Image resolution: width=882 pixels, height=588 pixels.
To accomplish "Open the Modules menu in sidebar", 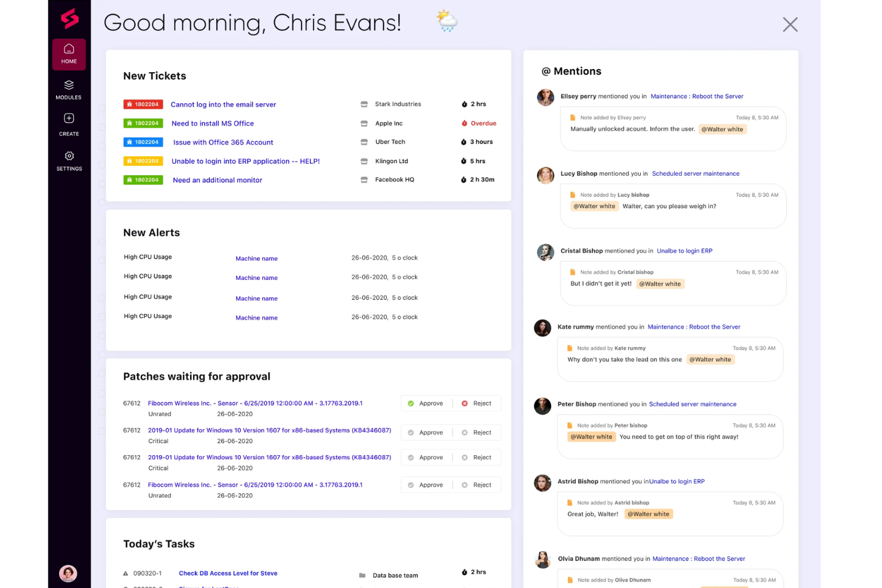I will coord(69,90).
